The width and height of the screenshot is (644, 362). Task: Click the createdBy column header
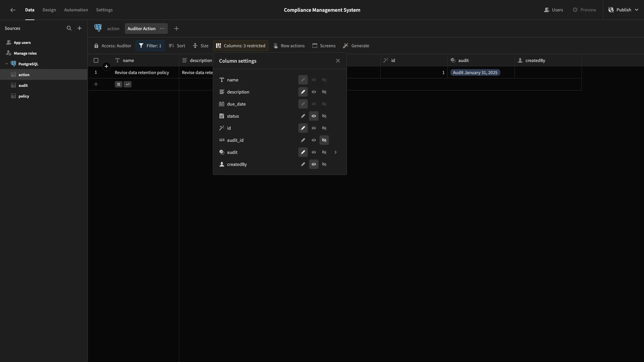tap(548, 60)
